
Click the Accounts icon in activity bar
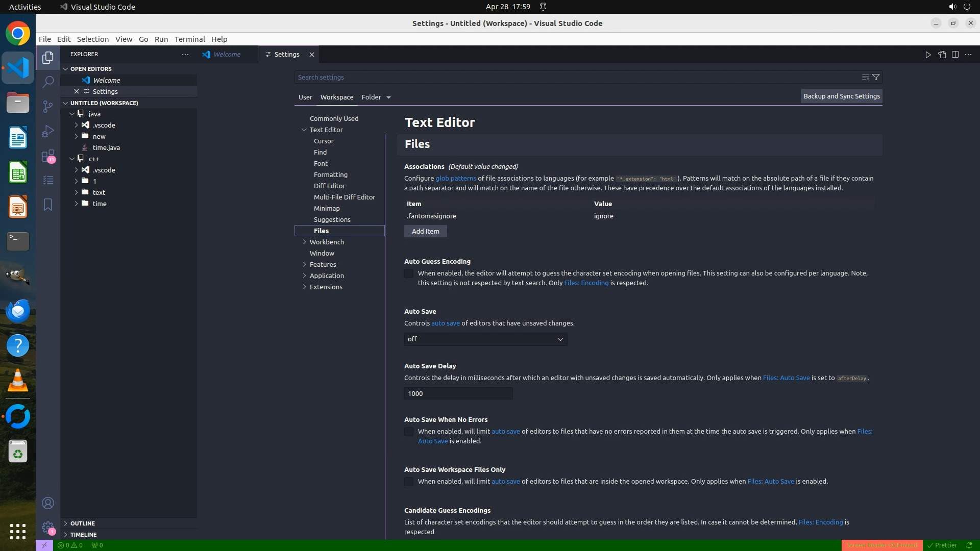coord(48,503)
